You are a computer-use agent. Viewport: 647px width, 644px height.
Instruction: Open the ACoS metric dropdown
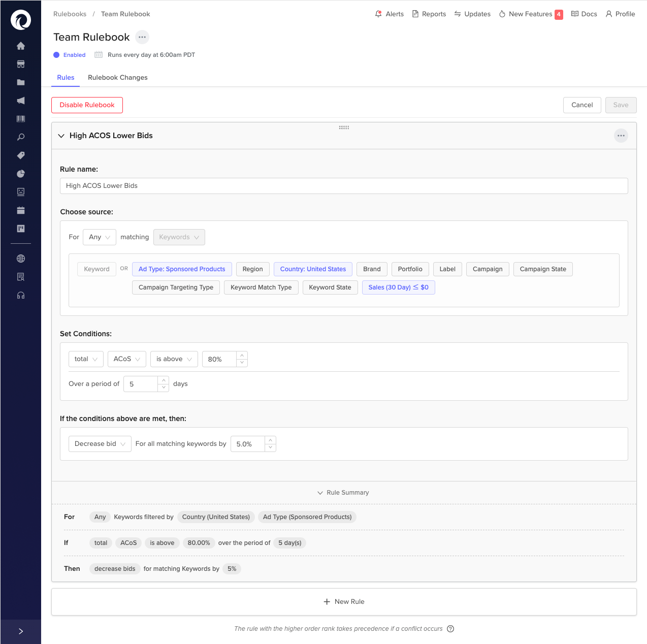(127, 359)
